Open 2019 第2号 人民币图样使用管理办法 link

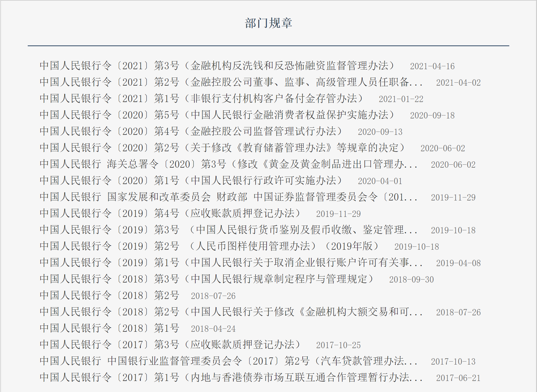coord(209,246)
